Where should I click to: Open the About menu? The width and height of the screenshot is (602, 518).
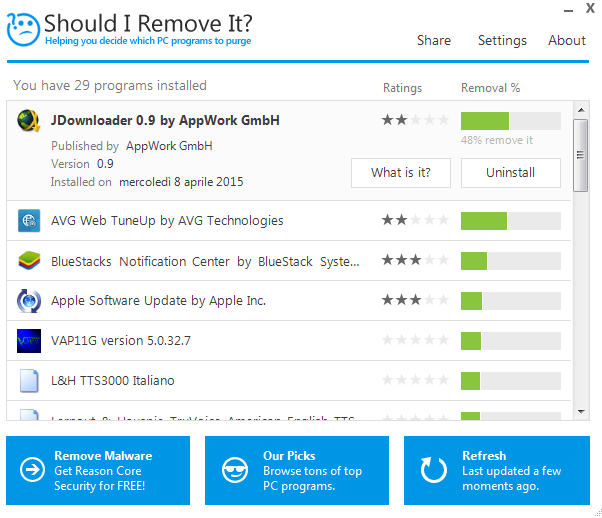tap(567, 40)
